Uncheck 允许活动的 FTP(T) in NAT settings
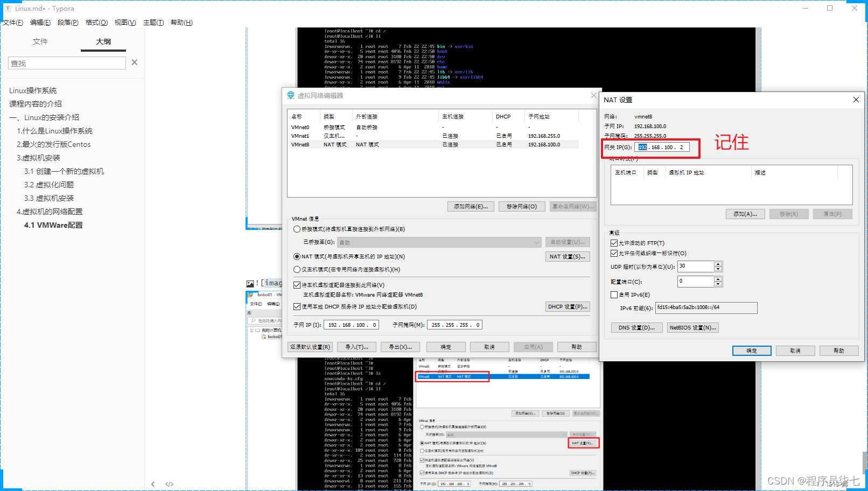This screenshot has width=868, height=491. pyautogui.click(x=614, y=242)
